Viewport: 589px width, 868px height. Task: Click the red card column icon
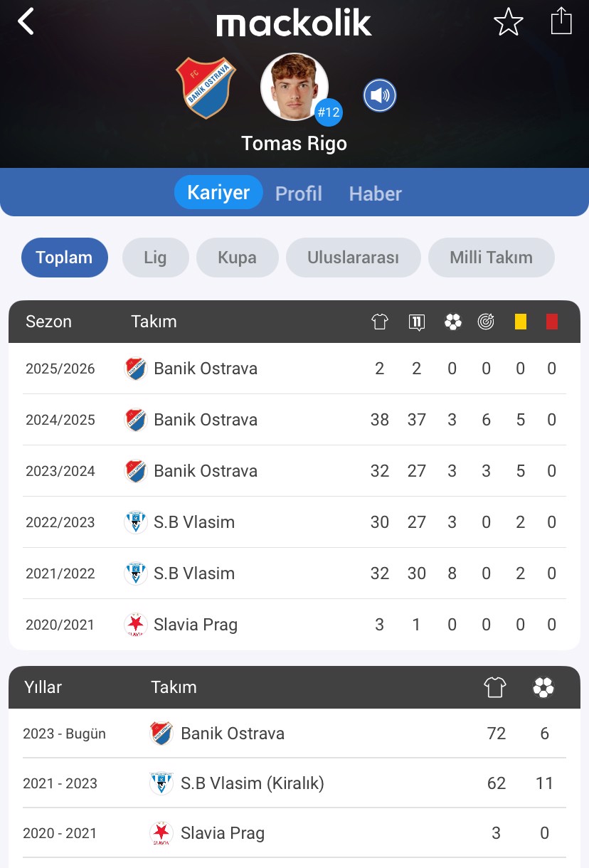552,322
